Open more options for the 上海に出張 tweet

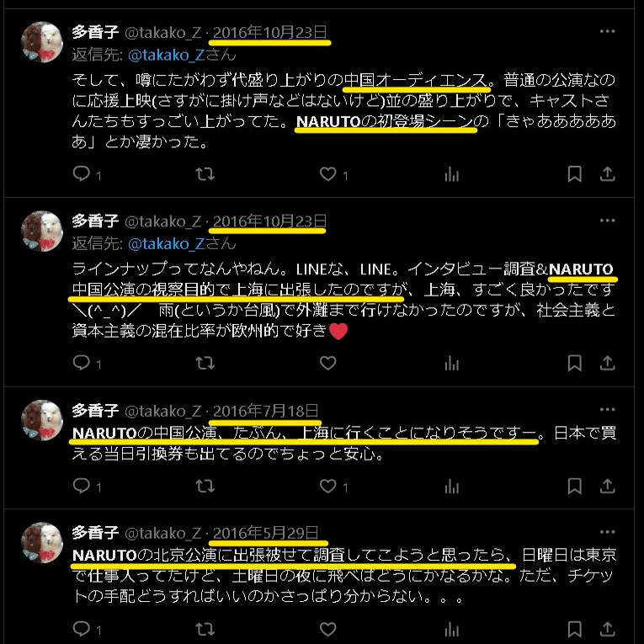[x=607, y=221]
